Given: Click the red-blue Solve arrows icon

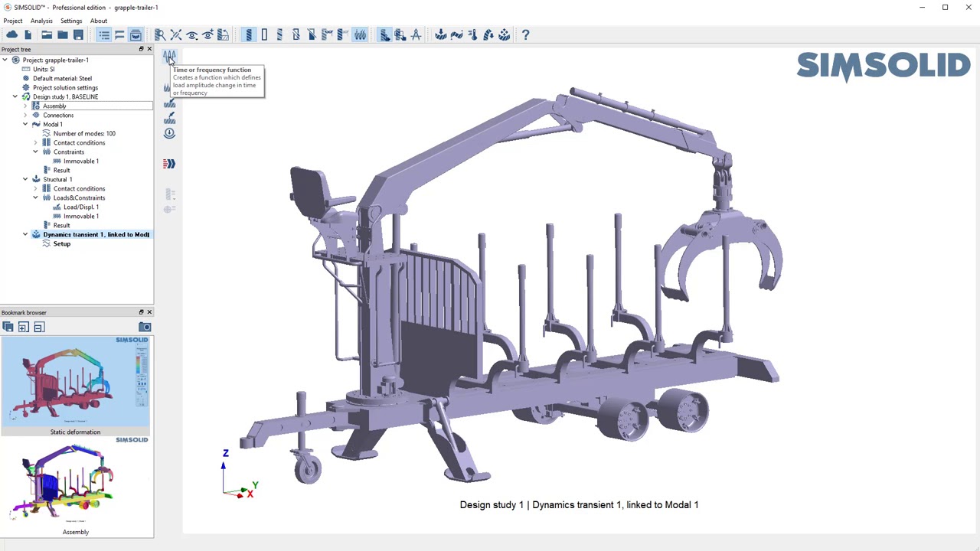Looking at the screenshot, I should point(169,163).
